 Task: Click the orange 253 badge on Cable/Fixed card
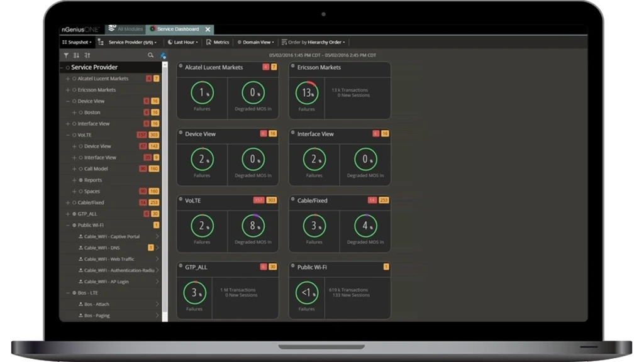[x=384, y=200]
